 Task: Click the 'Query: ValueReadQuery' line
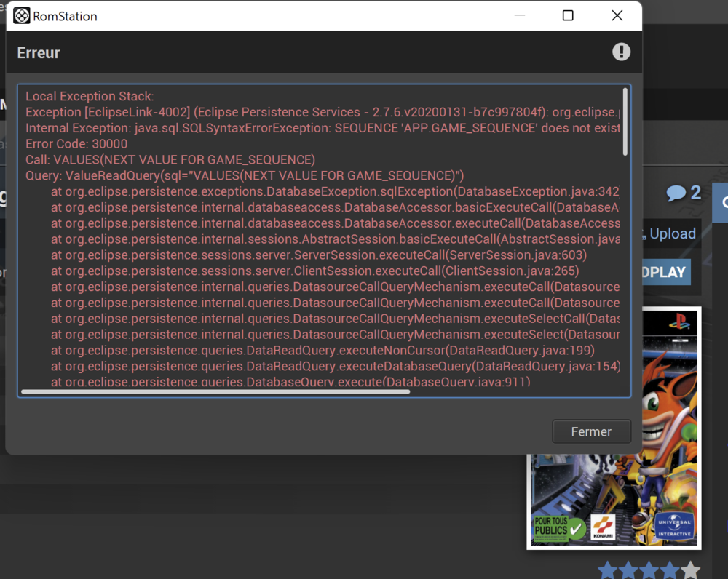[245, 175]
